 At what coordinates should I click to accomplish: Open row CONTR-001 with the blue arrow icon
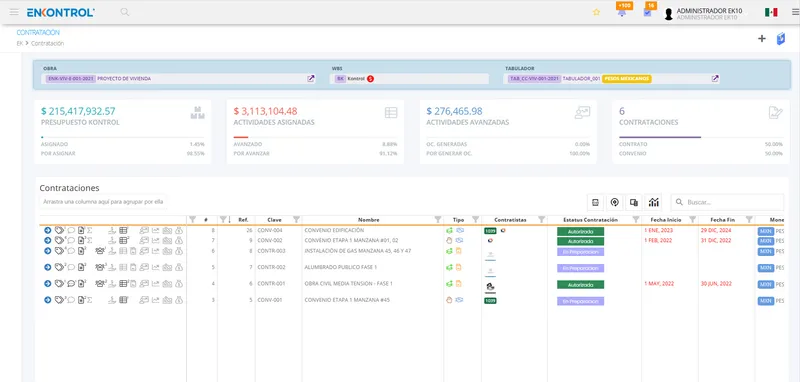point(47,284)
